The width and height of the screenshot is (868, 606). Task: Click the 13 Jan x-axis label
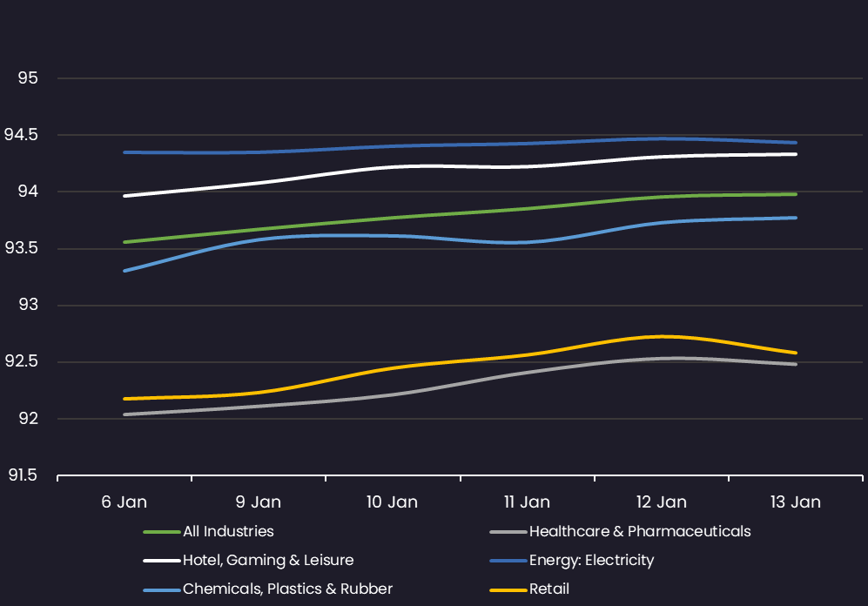point(795,502)
